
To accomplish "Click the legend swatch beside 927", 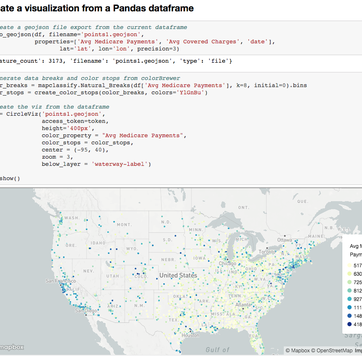I will click(x=349, y=299).
